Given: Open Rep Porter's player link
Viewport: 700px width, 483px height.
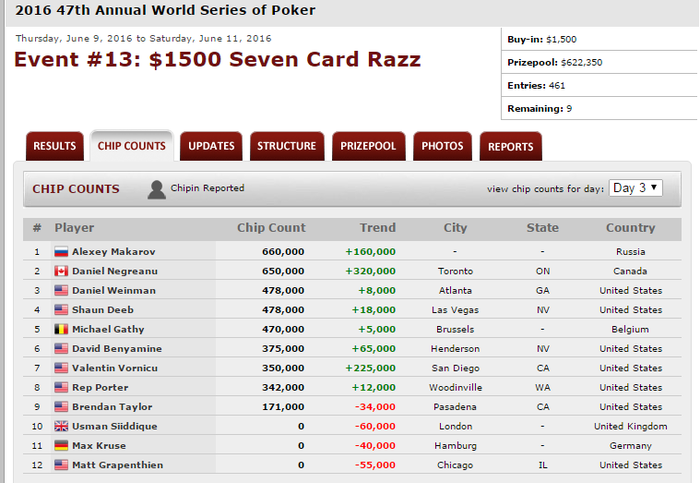Looking at the screenshot, I should pos(100,387).
